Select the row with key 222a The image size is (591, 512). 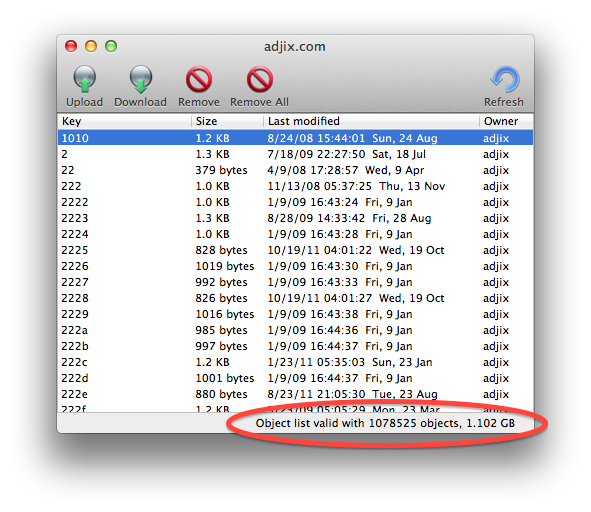click(296, 330)
